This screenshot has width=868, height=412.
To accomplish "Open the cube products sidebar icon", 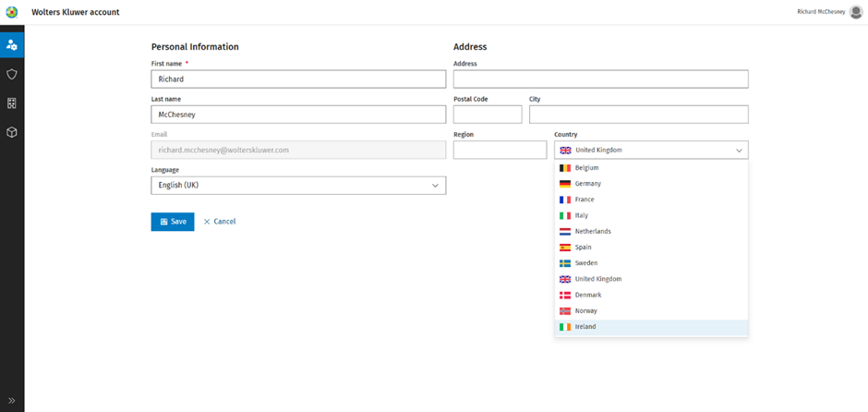I will 12,132.
